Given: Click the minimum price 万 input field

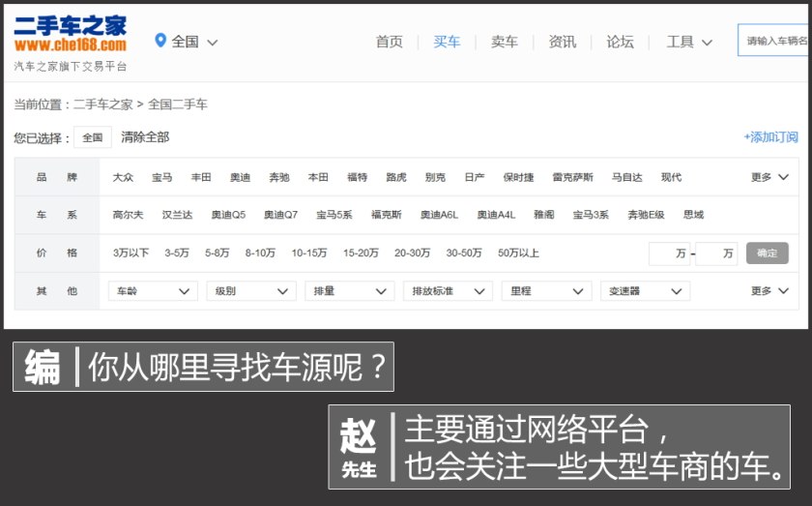Looking at the screenshot, I should (669, 253).
